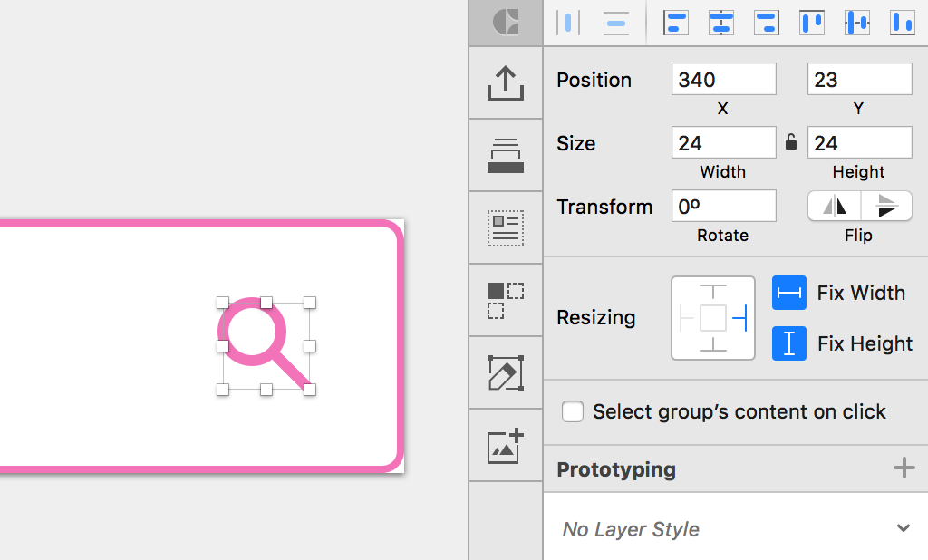Click the aspect ratio lock next to Size
Screen dimensions: 928x560
click(790, 142)
